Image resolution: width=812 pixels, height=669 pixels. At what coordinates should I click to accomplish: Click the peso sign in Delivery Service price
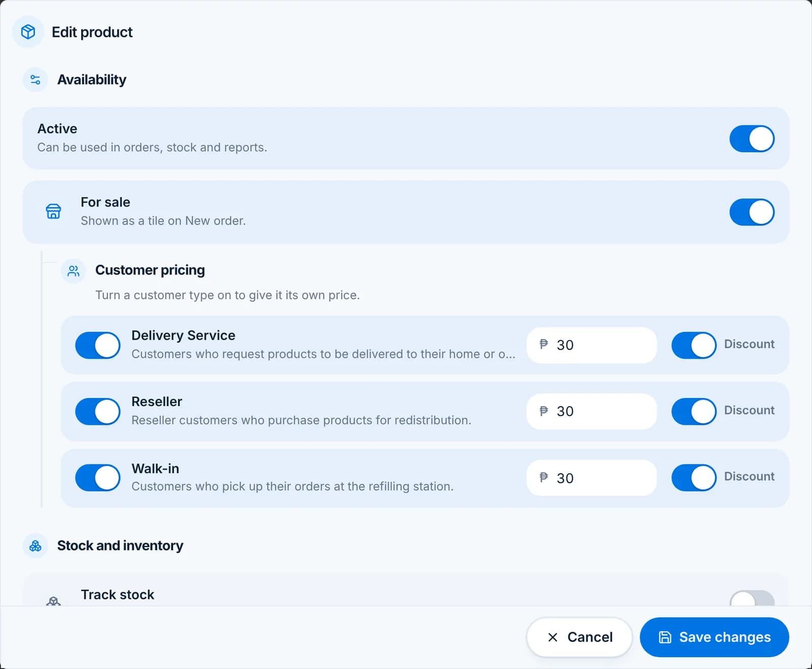pos(544,344)
